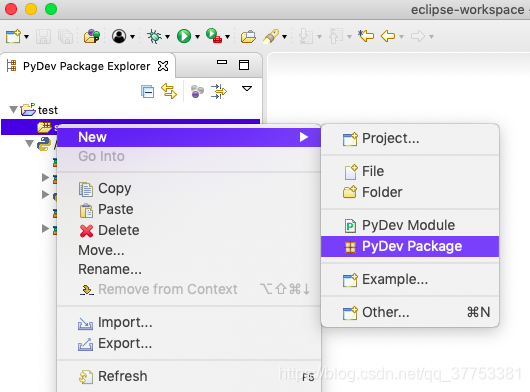The height and width of the screenshot is (392, 530).
Task: Close the PyDev Package Explorer view
Action: click(x=163, y=66)
